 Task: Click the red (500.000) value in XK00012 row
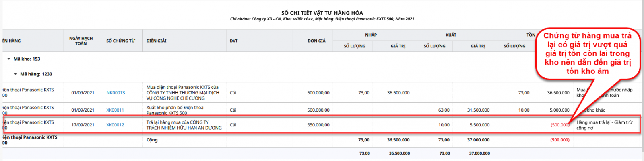[559, 125]
